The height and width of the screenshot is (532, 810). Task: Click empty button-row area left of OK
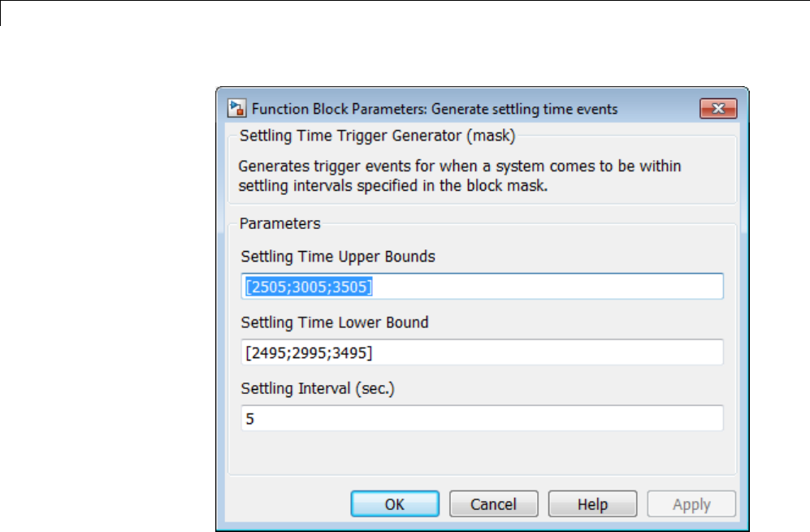click(284, 504)
